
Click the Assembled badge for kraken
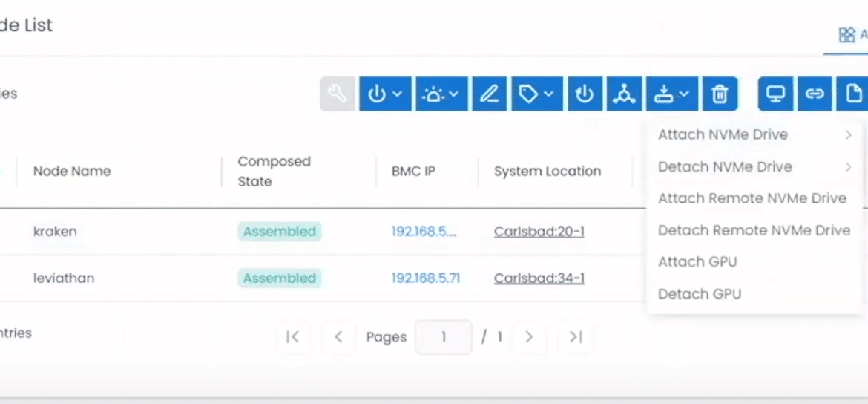tap(280, 231)
